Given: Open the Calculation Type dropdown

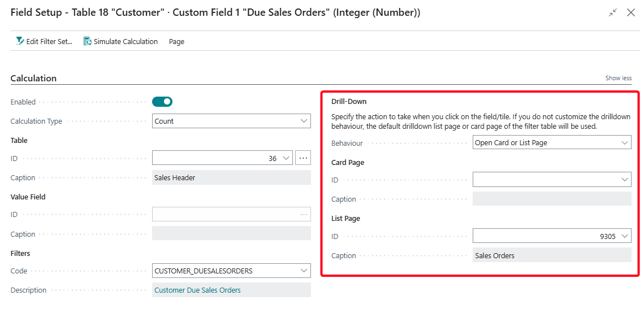Looking at the screenshot, I should click(x=304, y=121).
